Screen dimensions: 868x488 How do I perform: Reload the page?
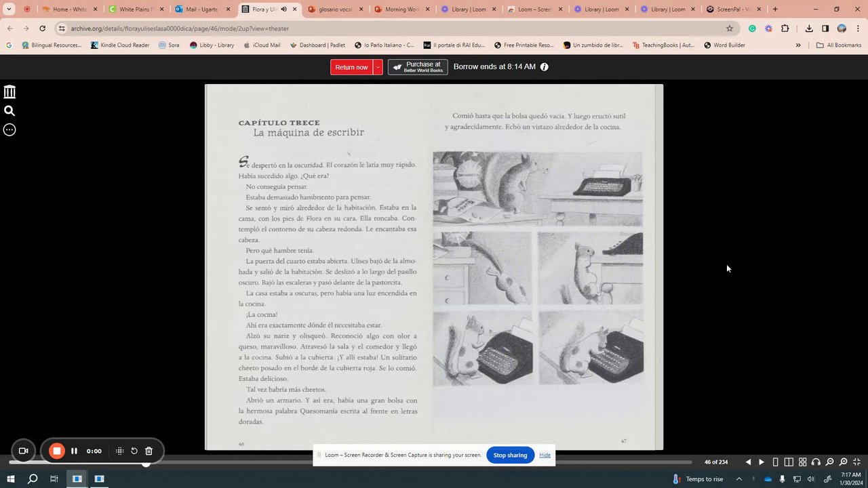[42, 28]
